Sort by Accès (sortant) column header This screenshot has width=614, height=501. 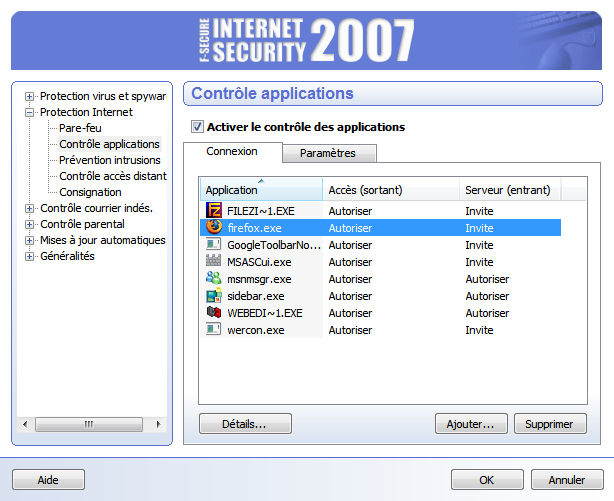click(x=391, y=190)
